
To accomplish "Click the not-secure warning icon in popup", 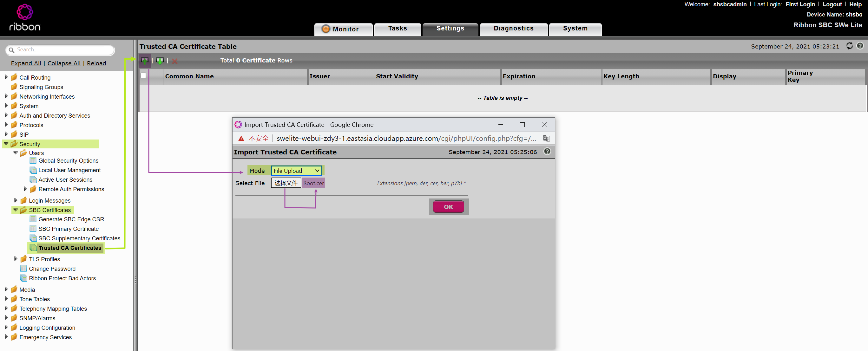I will point(241,139).
